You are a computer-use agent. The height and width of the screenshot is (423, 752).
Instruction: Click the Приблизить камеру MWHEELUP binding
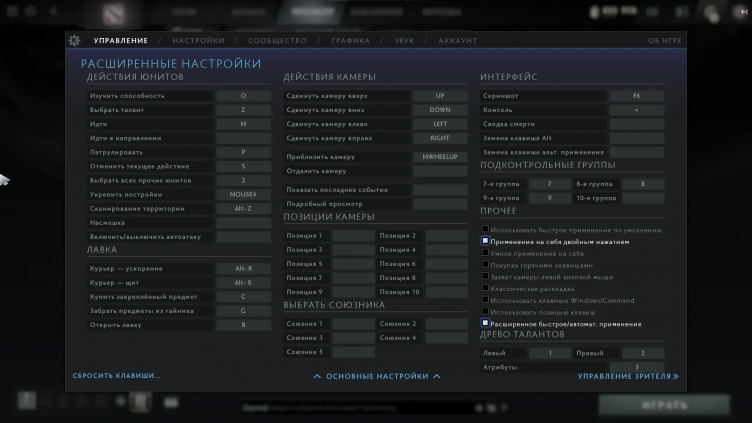pyautogui.click(x=439, y=157)
